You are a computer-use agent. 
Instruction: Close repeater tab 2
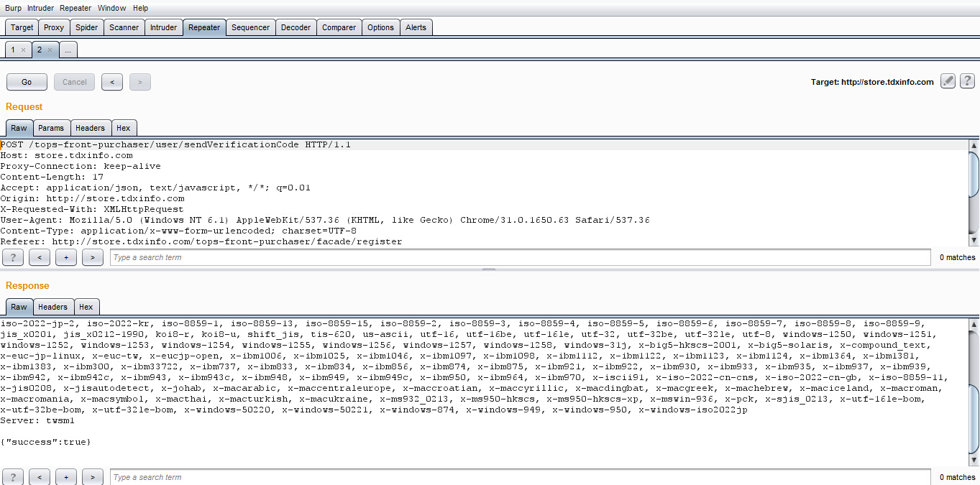pyautogui.click(x=50, y=50)
